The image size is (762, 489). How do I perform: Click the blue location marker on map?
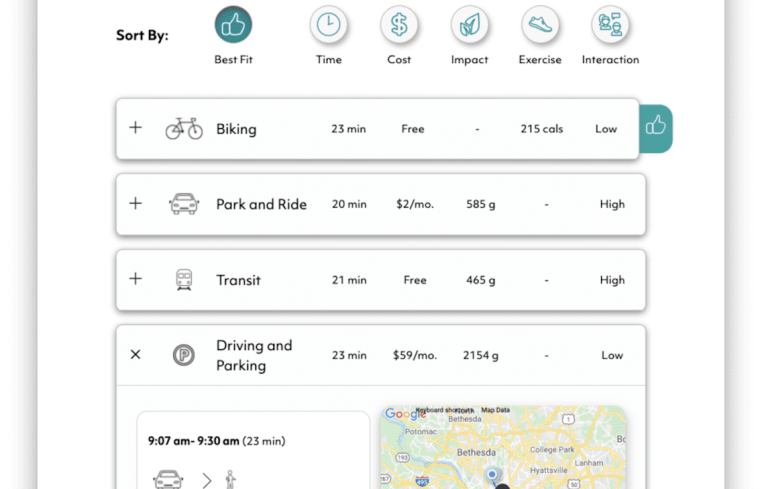coord(491,474)
